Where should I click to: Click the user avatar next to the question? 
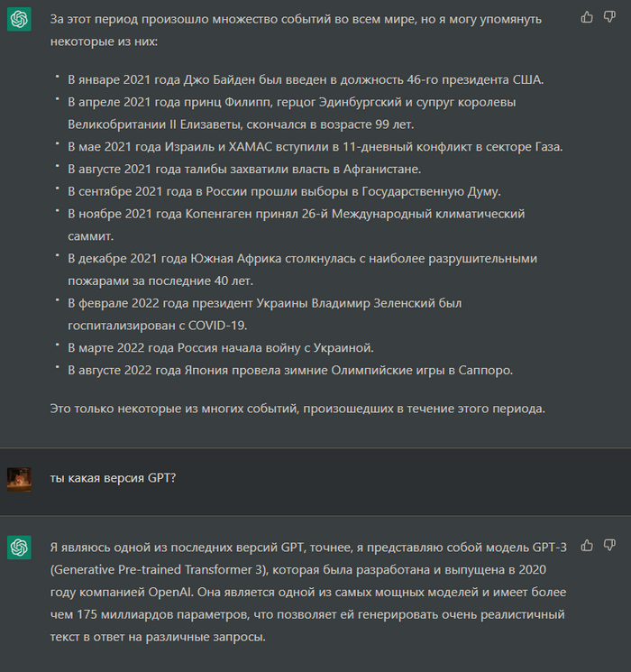pos(20,479)
